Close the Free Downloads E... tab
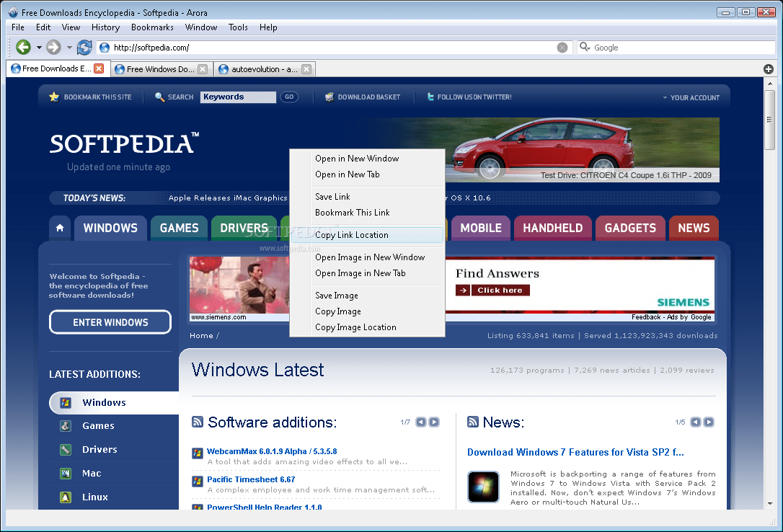The width and height of the screenshot is (783, 532). (99, 68)
